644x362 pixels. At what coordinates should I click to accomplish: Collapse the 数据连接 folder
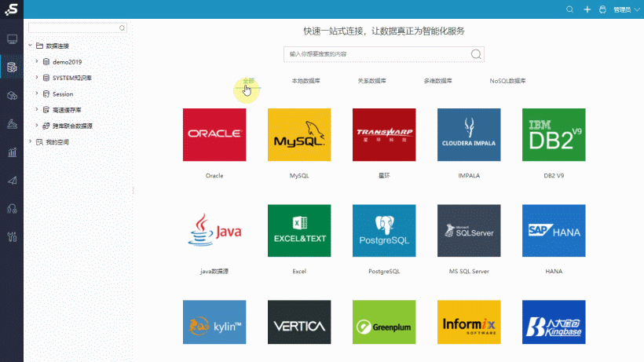tap(30, 46)
